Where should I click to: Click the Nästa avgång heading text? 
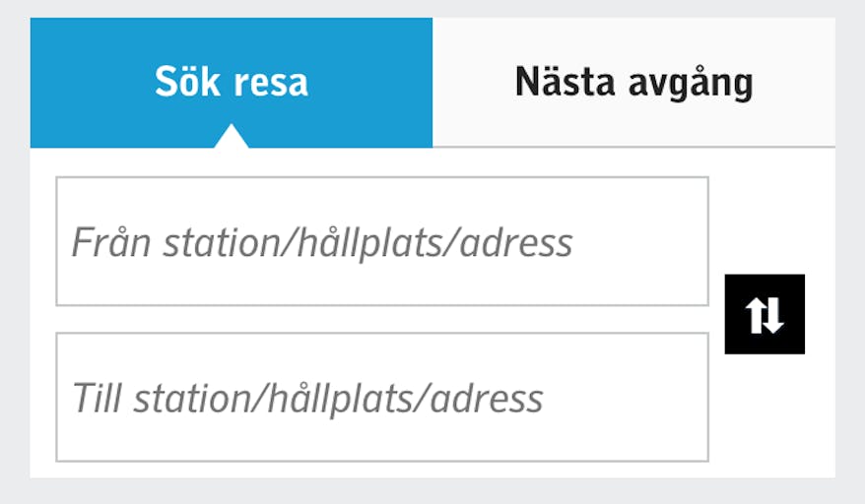click(633, 83)
